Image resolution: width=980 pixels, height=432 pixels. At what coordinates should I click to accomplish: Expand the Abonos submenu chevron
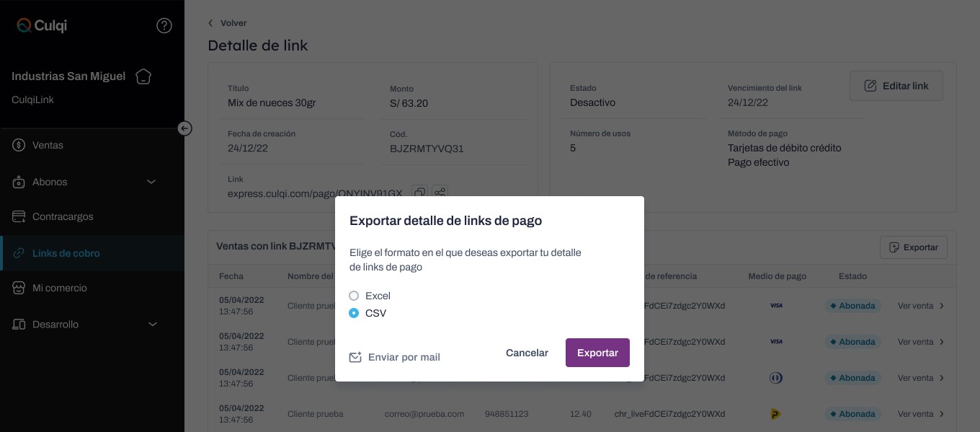(151, 182)
